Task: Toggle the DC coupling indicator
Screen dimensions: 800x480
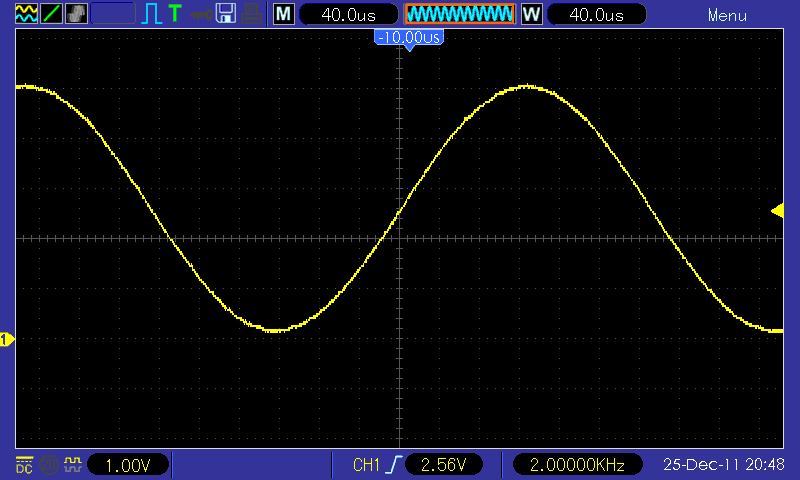Action: (x=23, y=465)
